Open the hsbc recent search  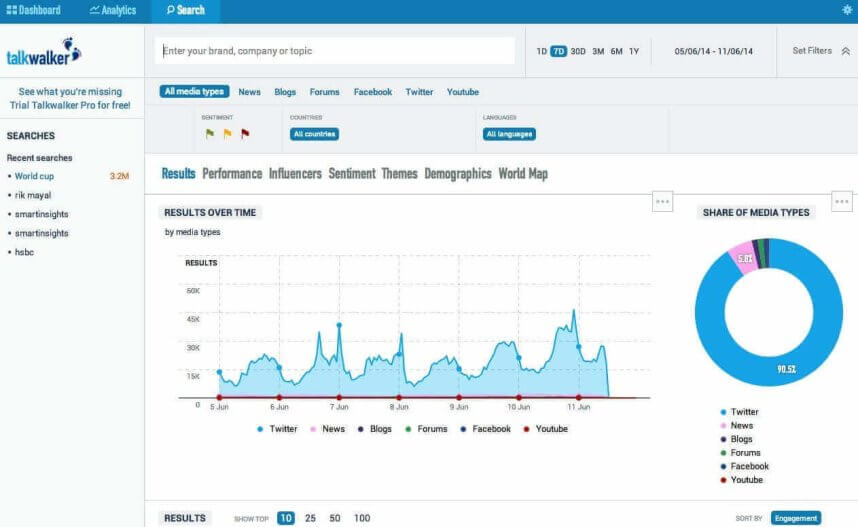[x=24, y=252]
